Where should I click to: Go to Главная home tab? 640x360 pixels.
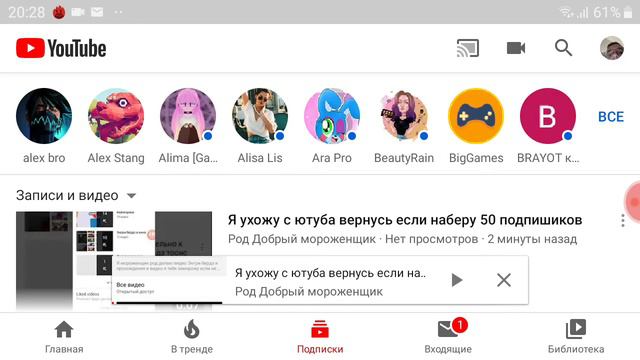pos(64,337)
